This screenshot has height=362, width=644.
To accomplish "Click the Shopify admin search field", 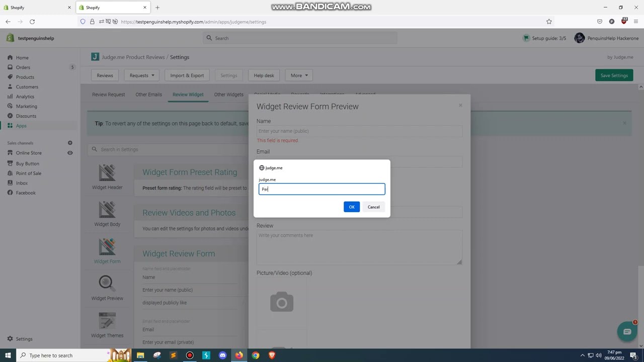I will [x=300, y=38].
